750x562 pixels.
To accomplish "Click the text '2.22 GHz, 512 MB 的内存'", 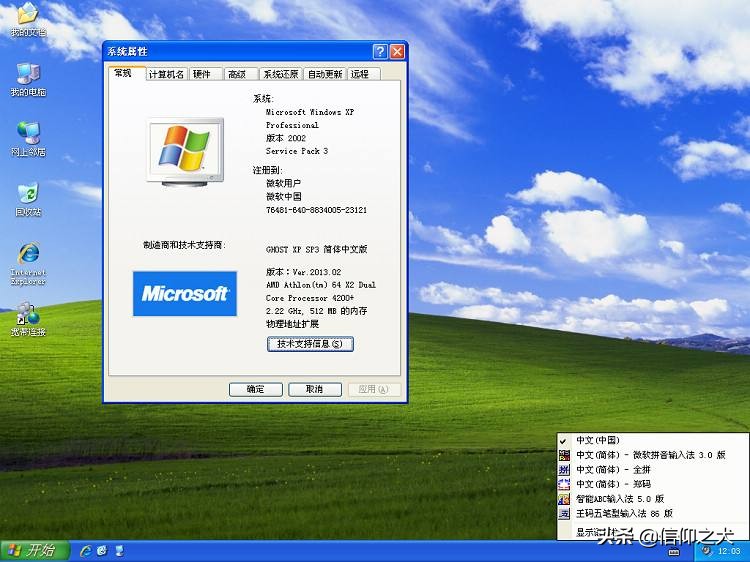I will pos(317,311).
